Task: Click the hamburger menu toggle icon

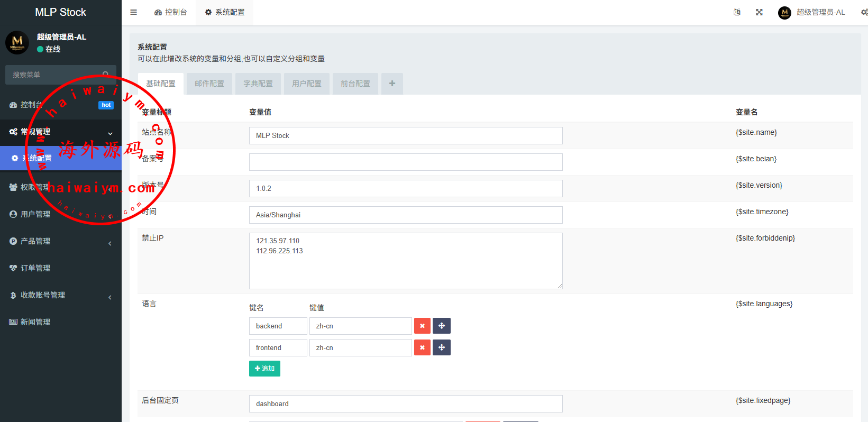Action: pyautogui.click(x=134, y=12)
